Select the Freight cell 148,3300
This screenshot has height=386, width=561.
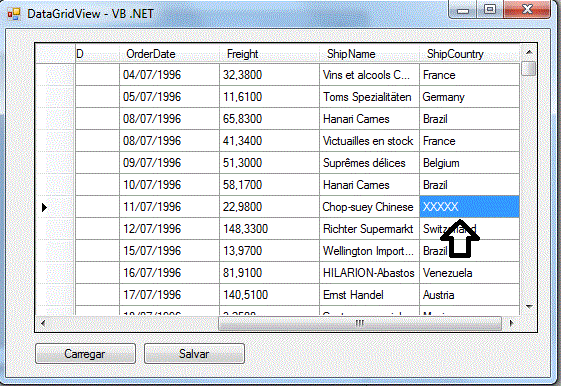[269, 229]
